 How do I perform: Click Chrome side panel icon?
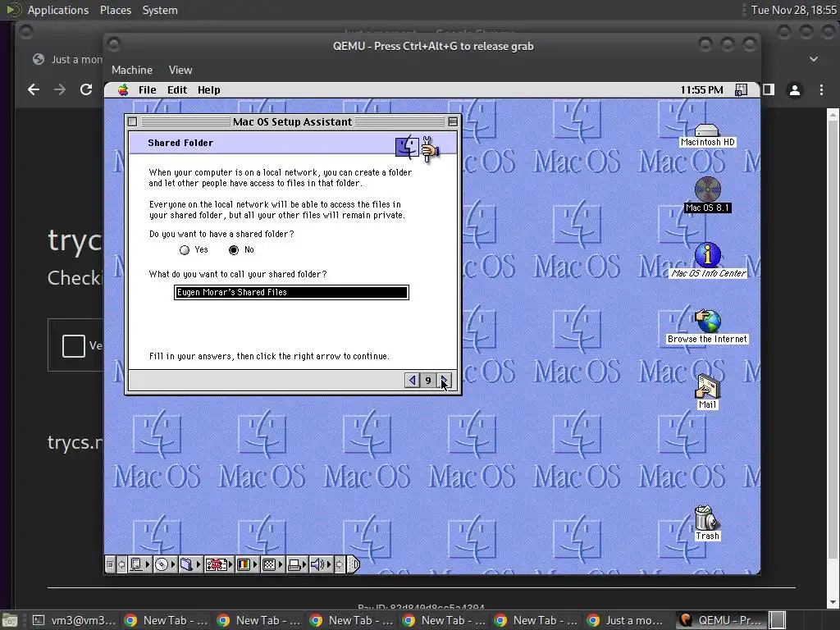(x=769, y=89)
